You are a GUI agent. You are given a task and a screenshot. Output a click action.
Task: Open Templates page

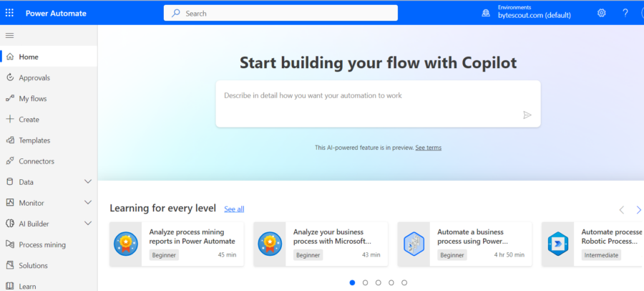point(49,140)
